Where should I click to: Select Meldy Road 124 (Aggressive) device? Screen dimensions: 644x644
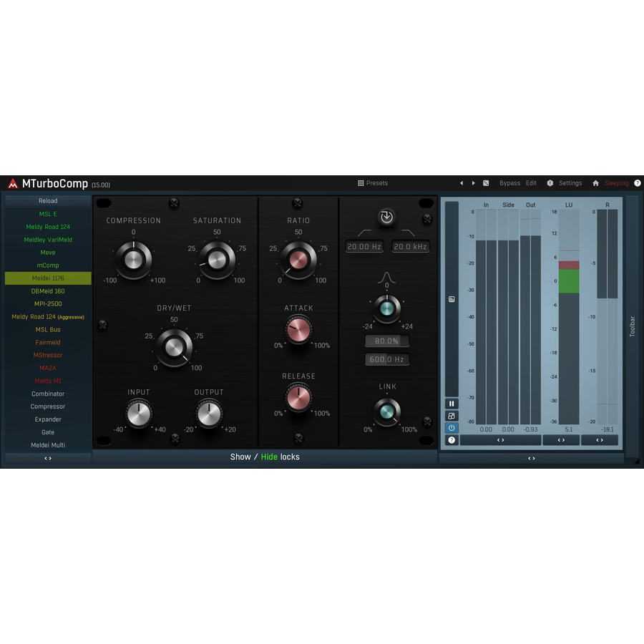coord(48,317)
